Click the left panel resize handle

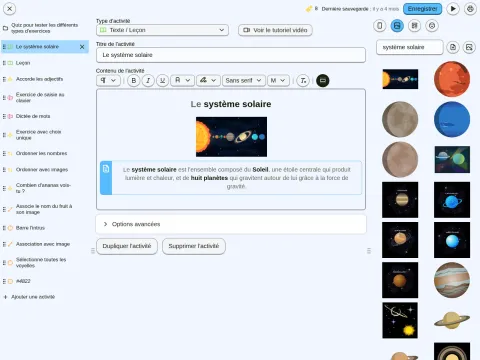tap(93, 251)
